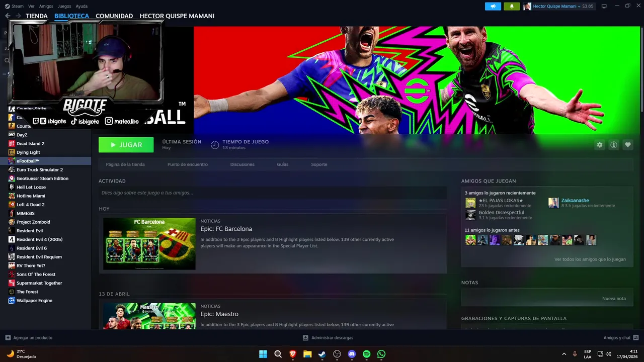Select eFootball in library list
The width and height of the screenshot is (644, 362).
(x=45, y=161)
